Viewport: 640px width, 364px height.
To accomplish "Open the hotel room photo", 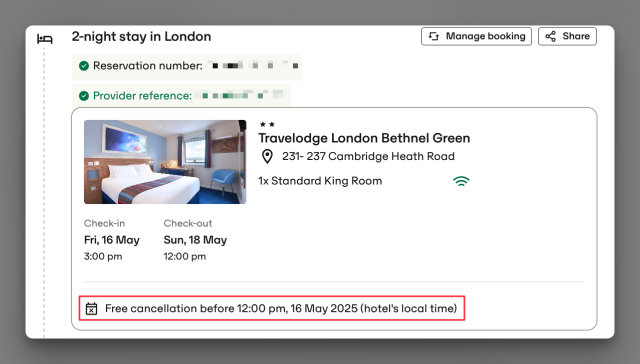I will click(x=165, y=162).
